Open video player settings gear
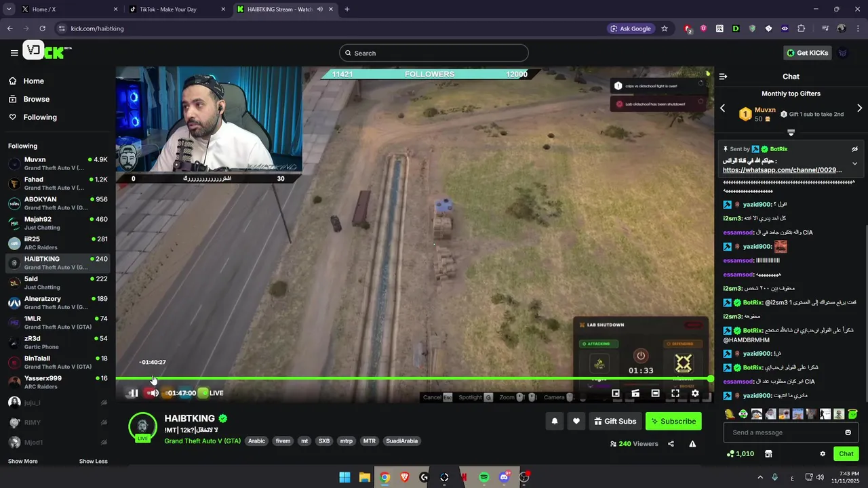This screenshot has height=488, width=868. [695, 393]
